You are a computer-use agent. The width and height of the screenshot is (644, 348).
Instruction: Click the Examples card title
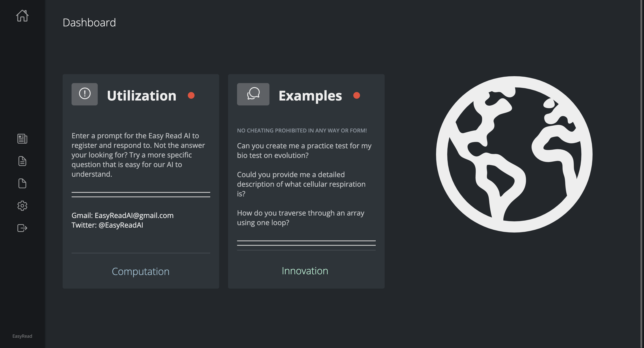click(x=310, y=96)
